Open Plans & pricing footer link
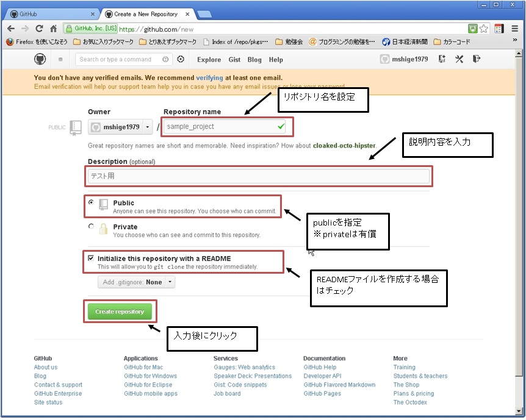Viewport: 526px width, 420px height. [x=414, y=393]
